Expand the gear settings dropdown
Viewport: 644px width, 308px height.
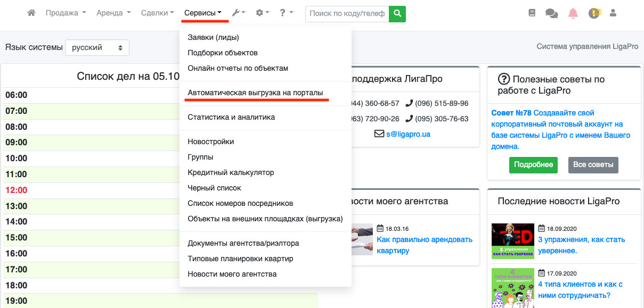[262, 13]
